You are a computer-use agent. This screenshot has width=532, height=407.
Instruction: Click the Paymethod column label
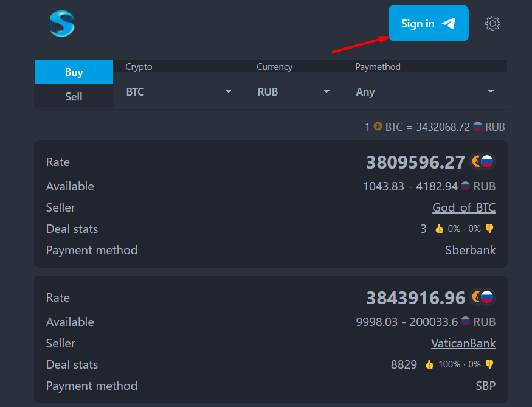pos(378,67)
